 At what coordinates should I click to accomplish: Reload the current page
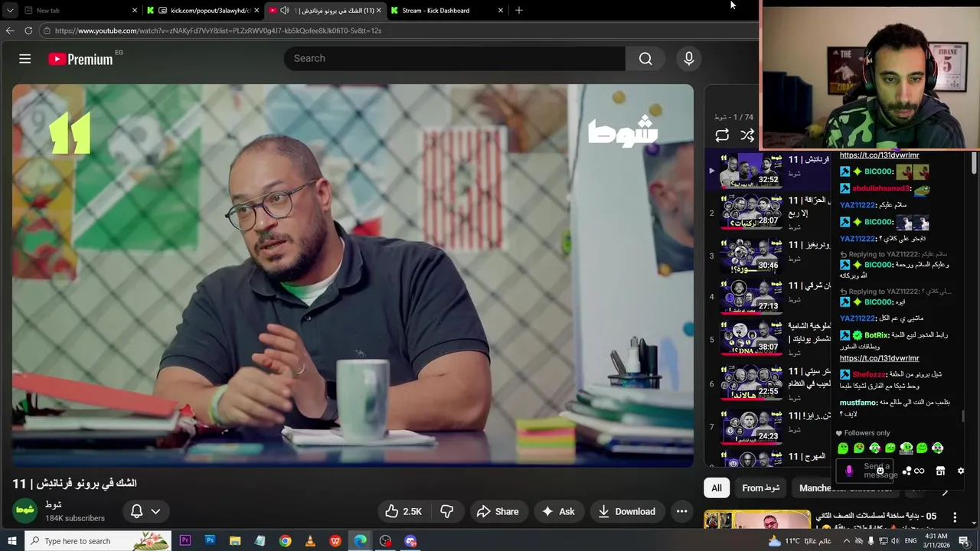click(x=28, y=31)
